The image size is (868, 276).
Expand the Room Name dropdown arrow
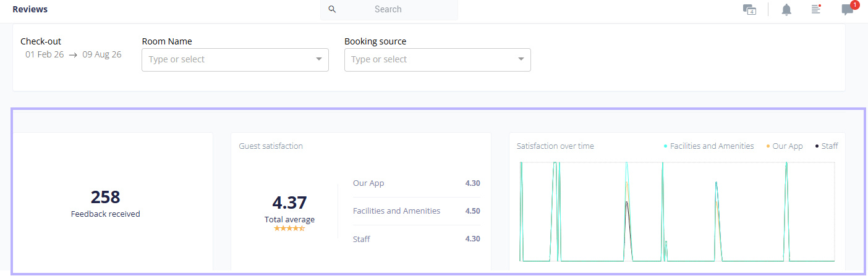319,59
